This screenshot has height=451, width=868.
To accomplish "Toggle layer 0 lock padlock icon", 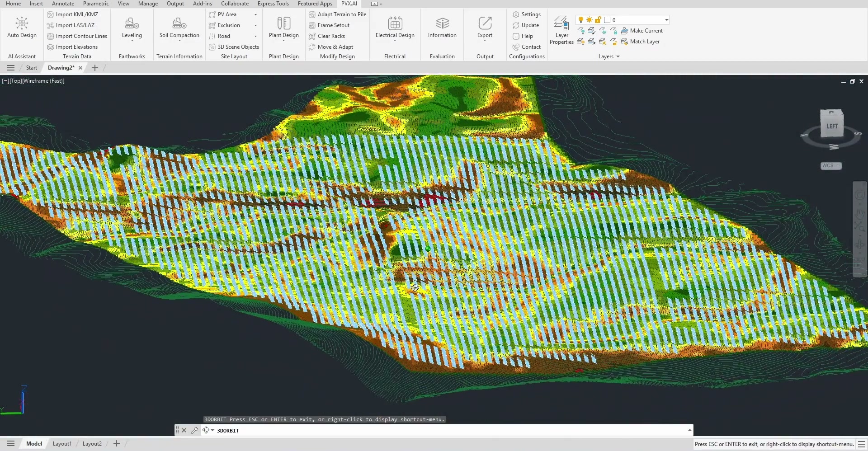I will pyautogui.click(x=598, y=20).
